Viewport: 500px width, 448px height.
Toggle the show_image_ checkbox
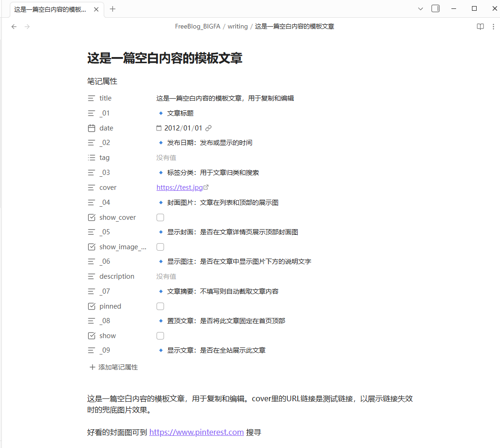(160, 247)
